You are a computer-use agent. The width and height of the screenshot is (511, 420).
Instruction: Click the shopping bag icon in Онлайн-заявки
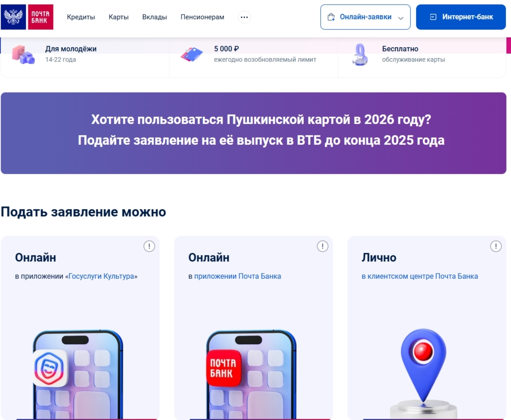[331, 17]
